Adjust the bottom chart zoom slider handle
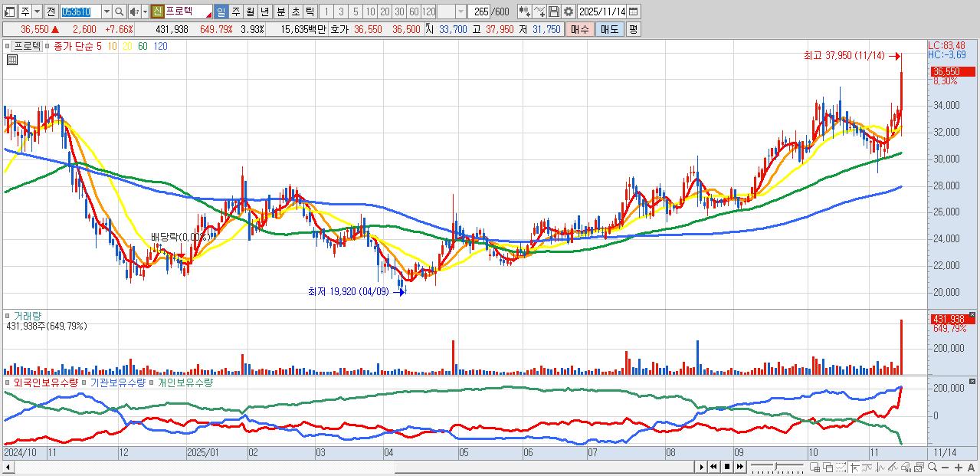The width and height of the screenshot is (980, 476). coord(776,466)
